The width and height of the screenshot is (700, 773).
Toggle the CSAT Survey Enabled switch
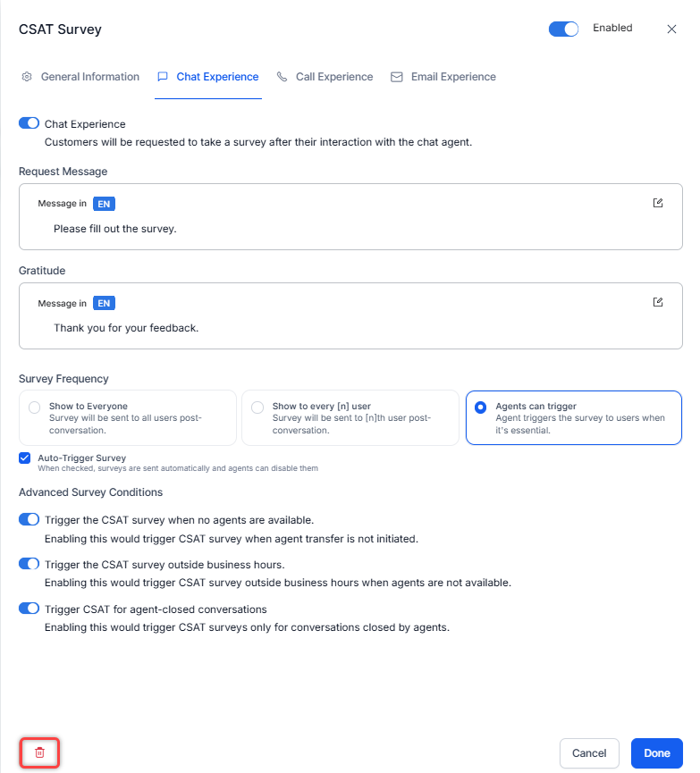564,29
